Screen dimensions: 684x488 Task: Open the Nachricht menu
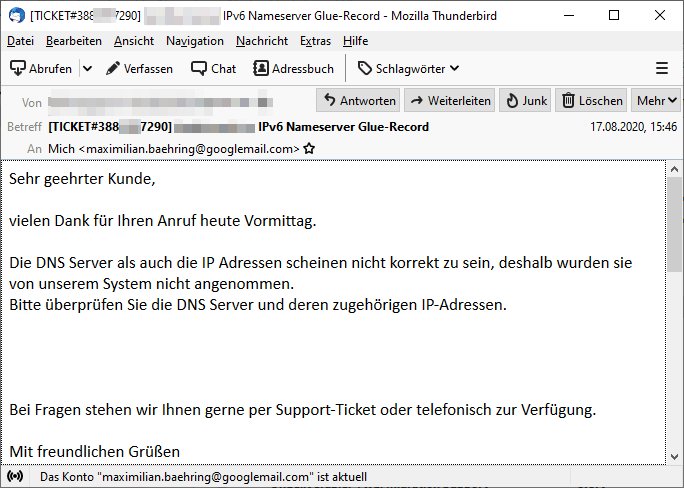(262, 41)
